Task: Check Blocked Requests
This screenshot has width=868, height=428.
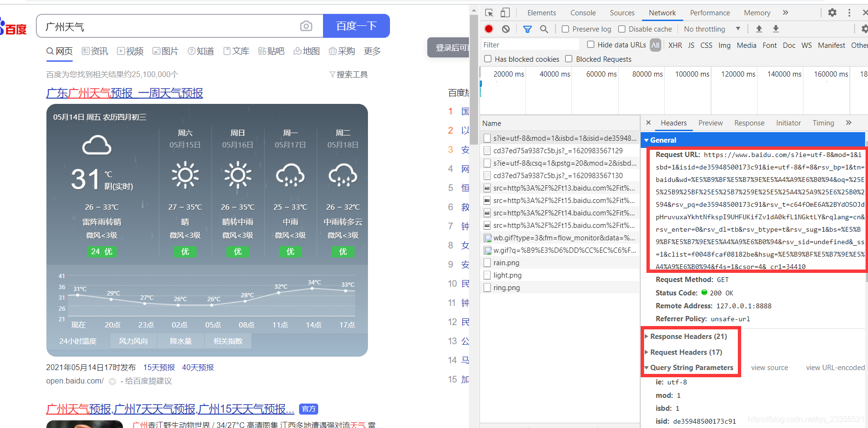Action: (569, 59)
